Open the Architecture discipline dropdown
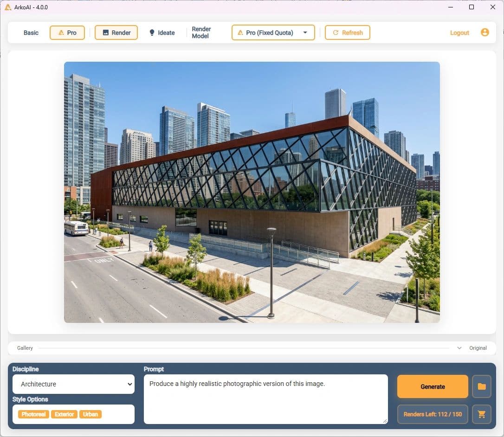 click(73, 384)
